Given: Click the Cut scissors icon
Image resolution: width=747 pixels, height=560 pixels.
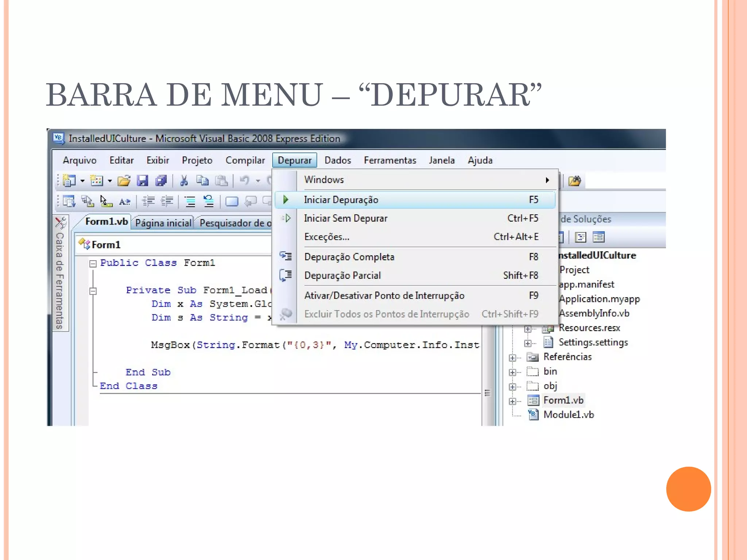Looking at the screenshot, I should click(x=184, y=180).
